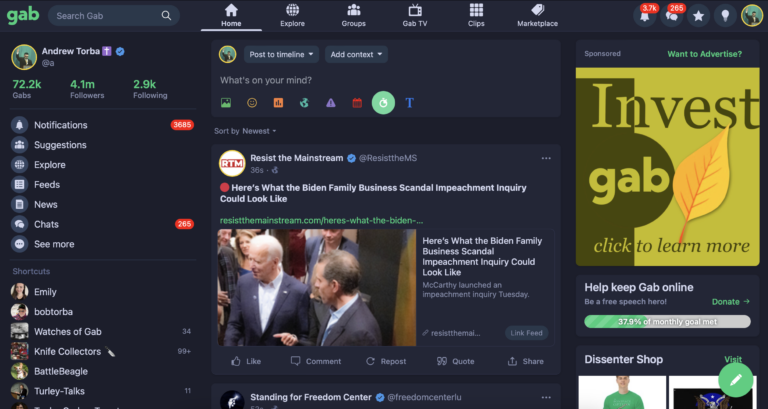The height and width of the screenshot is (409, 768).
Task: Click the blue rich text editor icon
Action: (409, 103)
